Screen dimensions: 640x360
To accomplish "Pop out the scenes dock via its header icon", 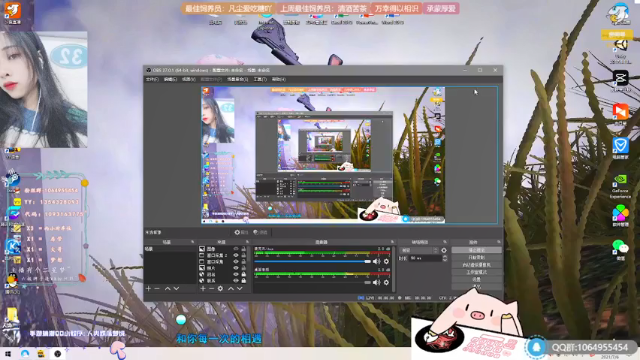I will (x=193, y=242).
